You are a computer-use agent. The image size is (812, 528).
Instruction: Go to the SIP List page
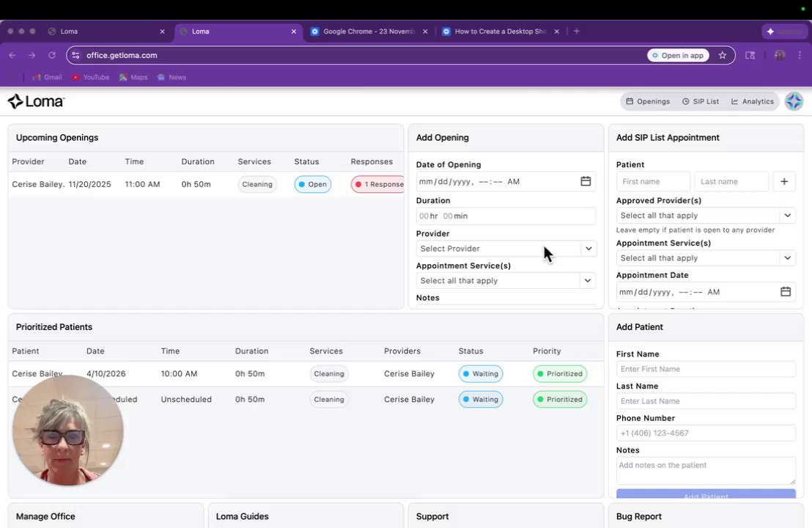tap(701, 101)
